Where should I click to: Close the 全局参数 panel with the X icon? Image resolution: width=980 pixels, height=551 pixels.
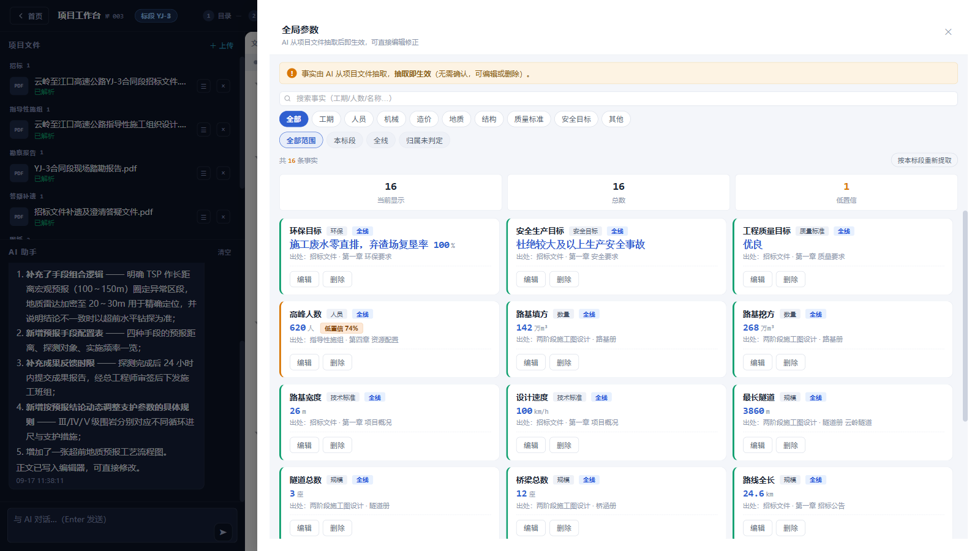(948, 32)
